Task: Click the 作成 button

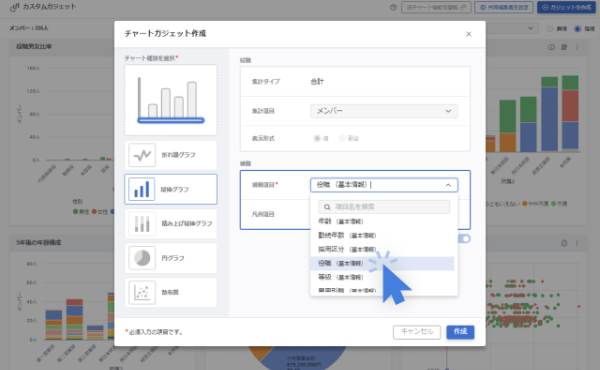Action: click(x=460, y=332)
